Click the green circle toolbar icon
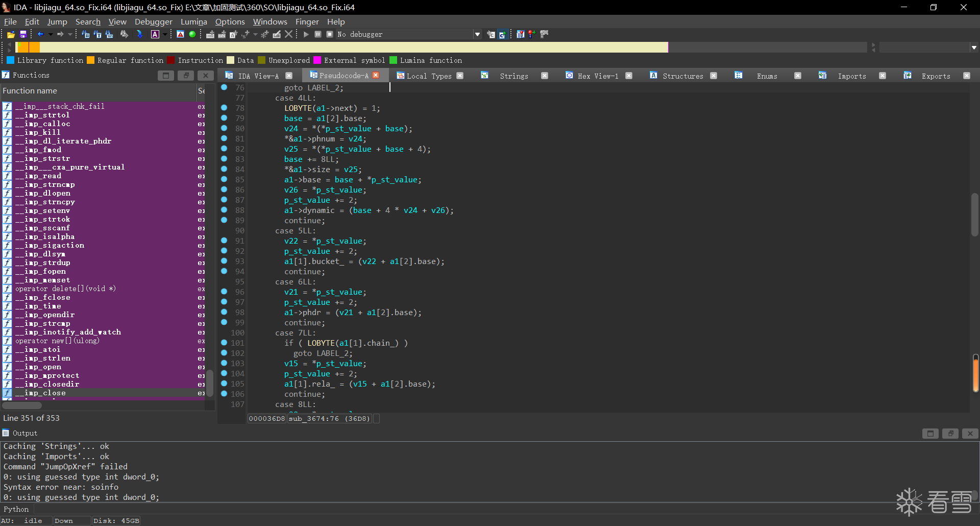Screen dimensions: 980x526 tap(192, 34)
